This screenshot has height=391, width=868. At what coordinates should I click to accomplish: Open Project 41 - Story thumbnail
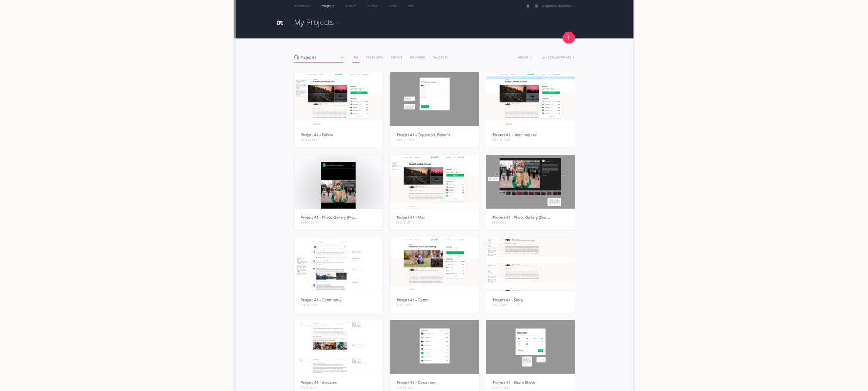pos(531,264)
